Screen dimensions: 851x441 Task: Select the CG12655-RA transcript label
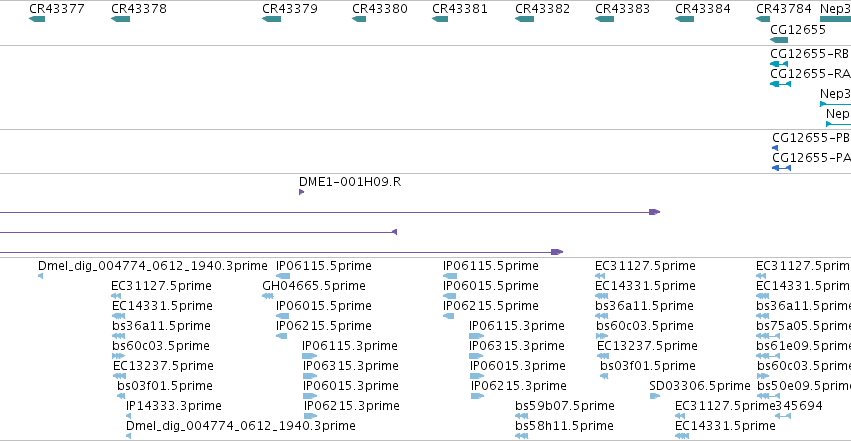(810, 74)
